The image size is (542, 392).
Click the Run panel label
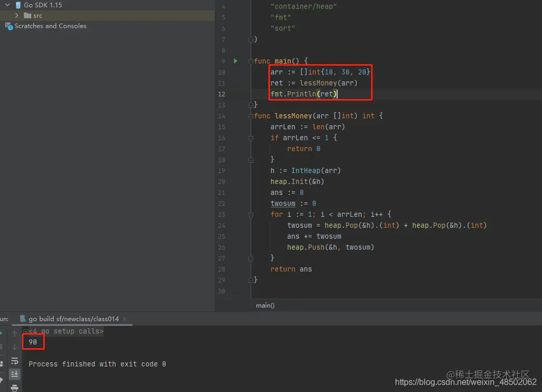click(4, 318)
